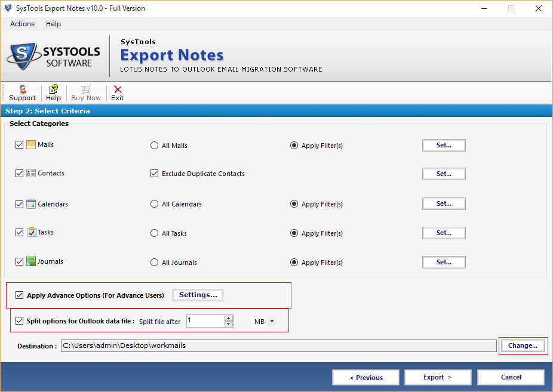Open the Support toolbar icon
The height and width of the screenshot is (392, 553).
22,89
